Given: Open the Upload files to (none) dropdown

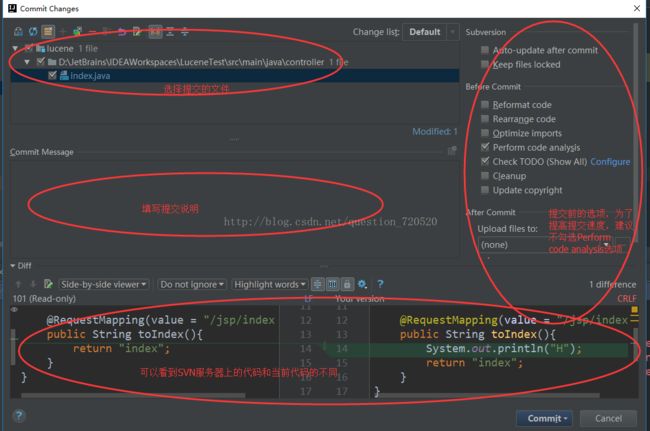Looking at the screenshot, I should click(x=546, y=245).
